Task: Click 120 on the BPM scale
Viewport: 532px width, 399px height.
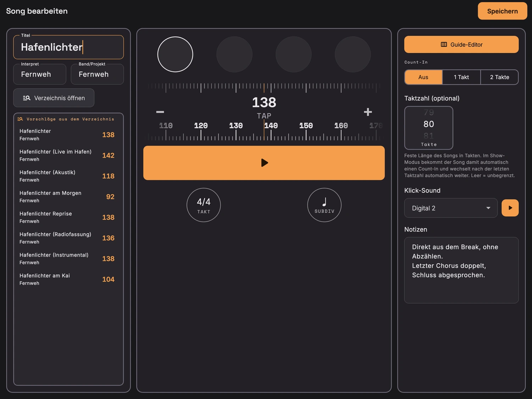Action: 201,126
